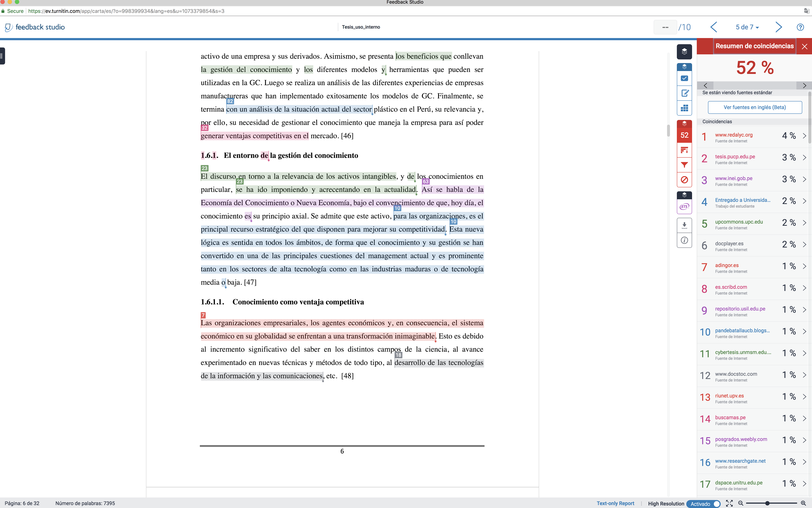Open submission info icon

click(x=684, y=240)
